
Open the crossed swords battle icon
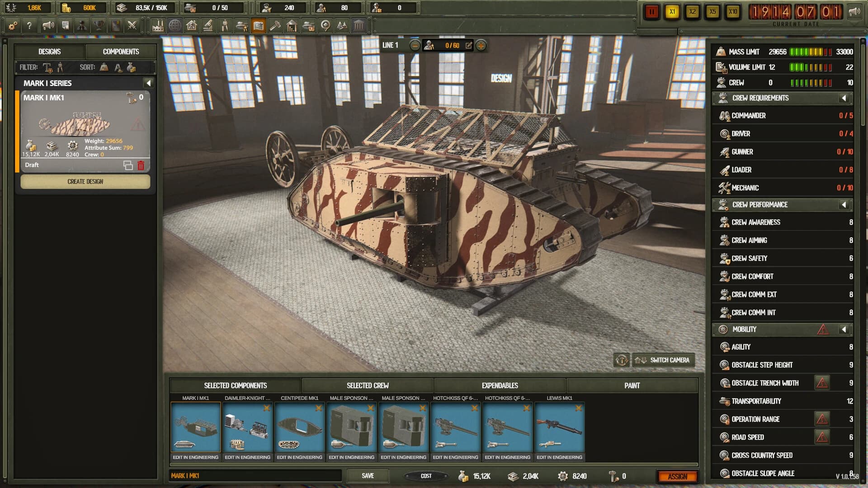point(133,26)
